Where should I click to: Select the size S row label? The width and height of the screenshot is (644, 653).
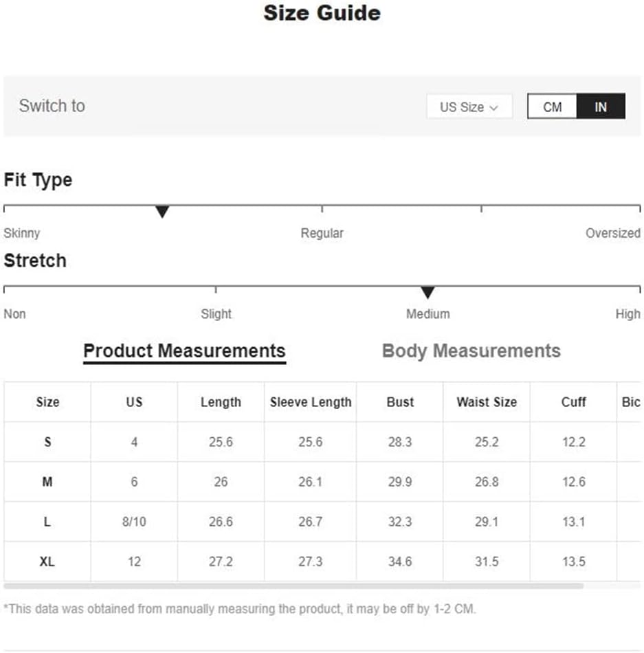47,442
